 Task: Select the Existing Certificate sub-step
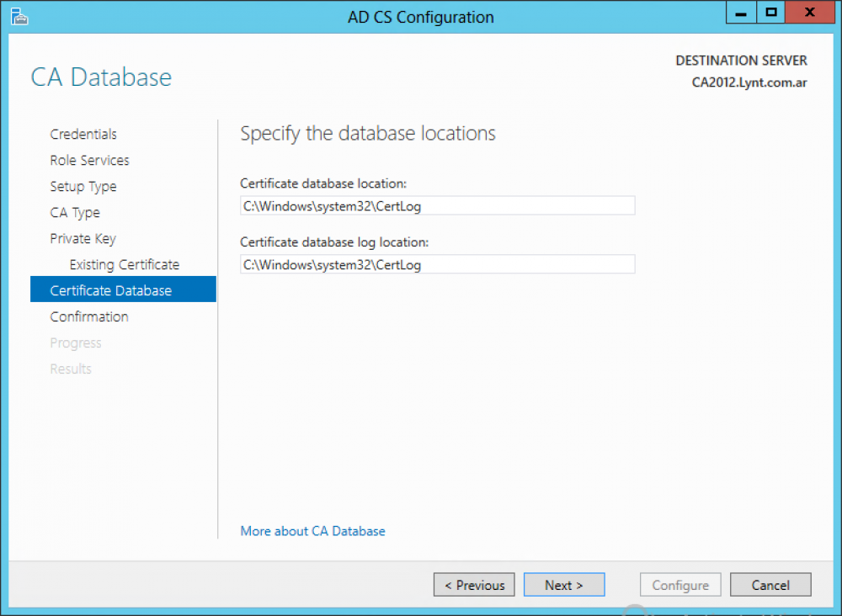pos(125,265)
